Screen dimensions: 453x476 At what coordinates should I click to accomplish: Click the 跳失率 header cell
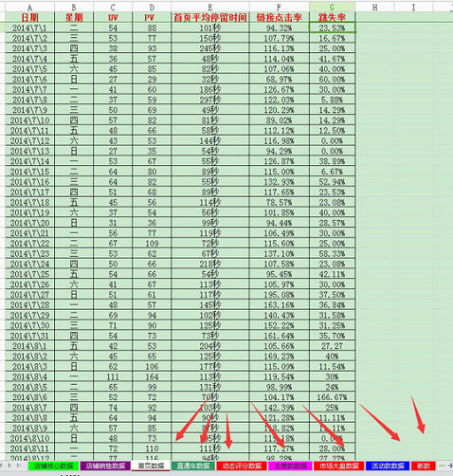click(x=332, y=17)
